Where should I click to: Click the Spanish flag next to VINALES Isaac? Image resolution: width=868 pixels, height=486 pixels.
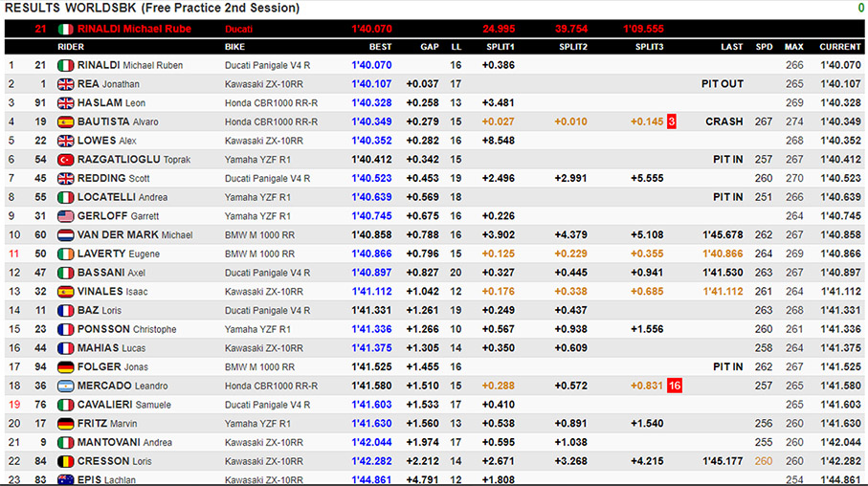pos(65,292)
